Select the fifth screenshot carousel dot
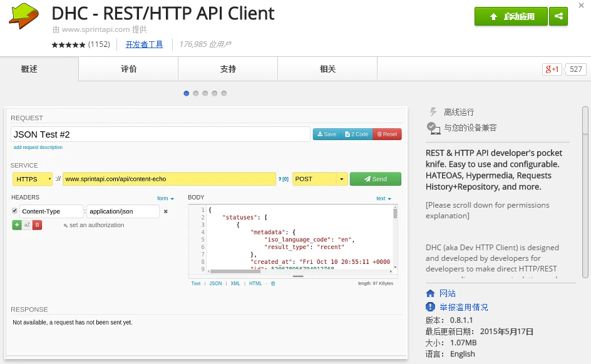 click(x=224, y=93)
